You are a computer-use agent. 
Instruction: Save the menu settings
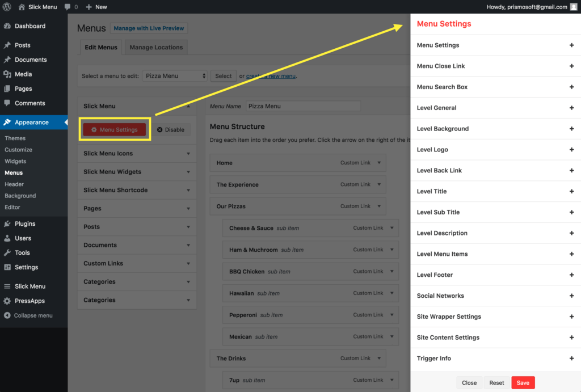(523, 382)
